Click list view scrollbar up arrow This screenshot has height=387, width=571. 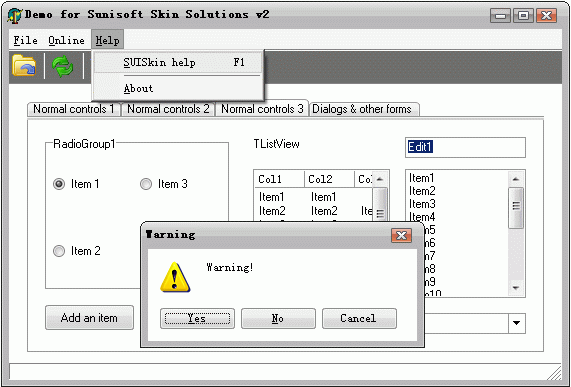pyautogui.click(x=380, y=179)
